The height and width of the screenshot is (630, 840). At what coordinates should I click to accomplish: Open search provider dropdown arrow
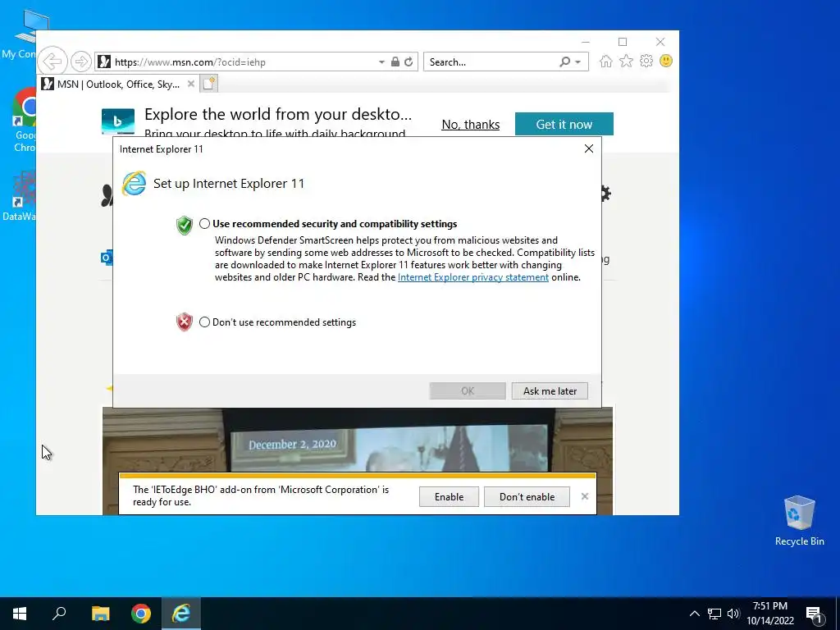pos(578,62)
